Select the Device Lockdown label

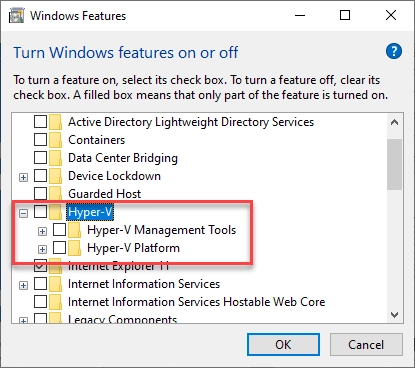coord(114,176)
